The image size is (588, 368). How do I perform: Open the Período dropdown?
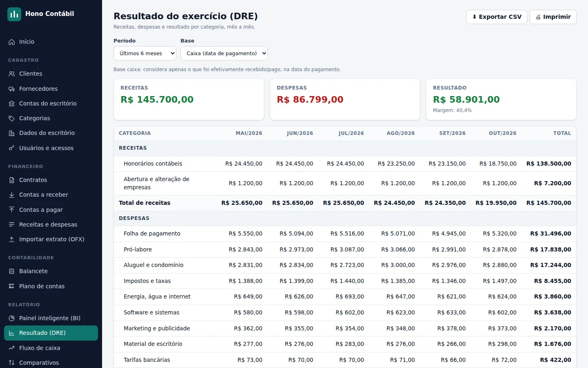(145, 53)
